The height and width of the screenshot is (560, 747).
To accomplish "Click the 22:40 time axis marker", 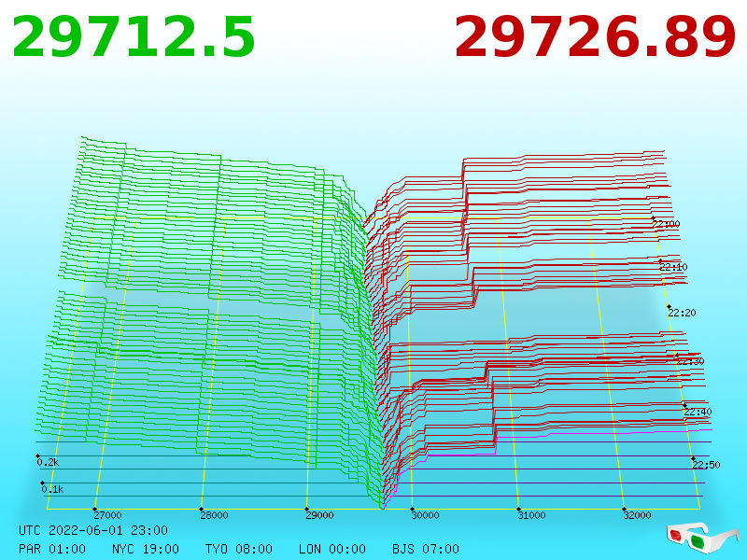I will coord(698,412).
